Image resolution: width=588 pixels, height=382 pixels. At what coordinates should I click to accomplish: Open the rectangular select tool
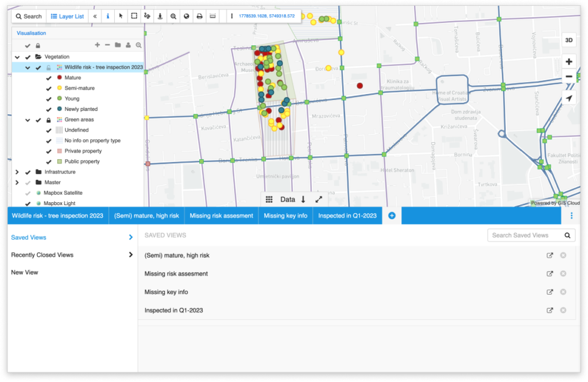pos(134,16)
